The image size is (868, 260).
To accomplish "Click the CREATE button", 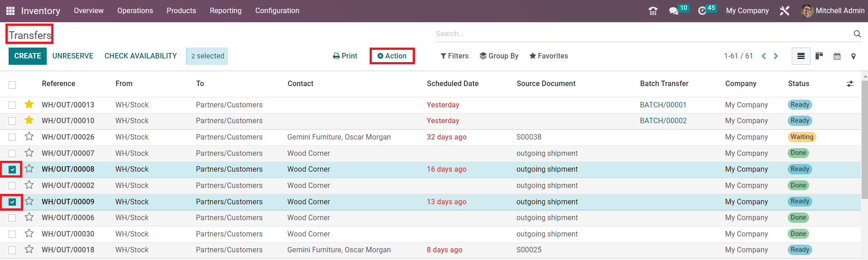I will tap(28, 56).
